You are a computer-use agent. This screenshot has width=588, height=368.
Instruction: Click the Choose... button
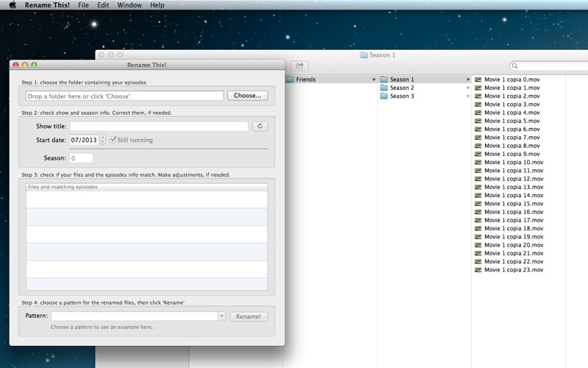click(x=247, y=96)
